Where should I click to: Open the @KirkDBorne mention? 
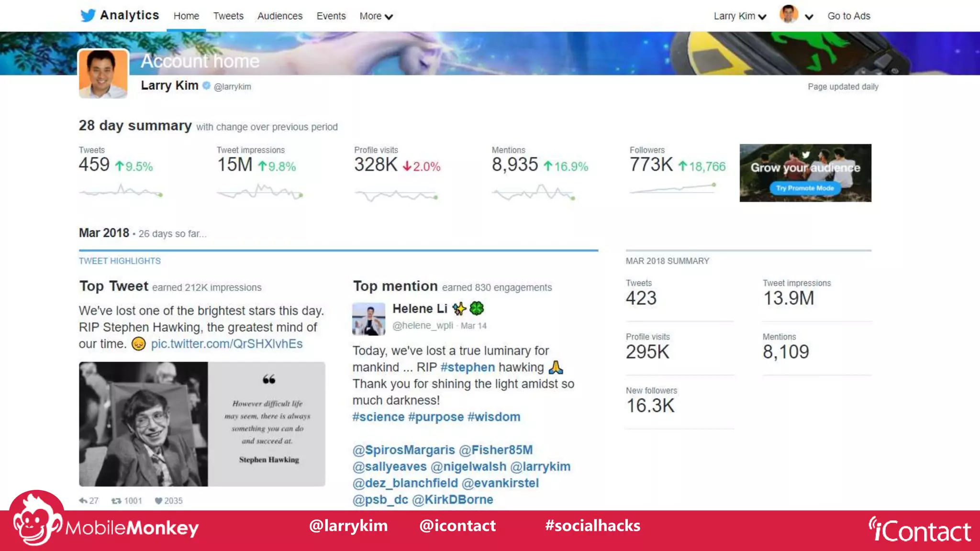[x=453, y=500]
